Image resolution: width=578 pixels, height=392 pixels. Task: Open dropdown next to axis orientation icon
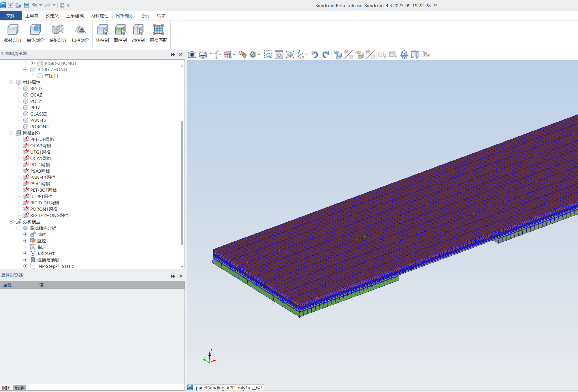[x=306, y=54]
